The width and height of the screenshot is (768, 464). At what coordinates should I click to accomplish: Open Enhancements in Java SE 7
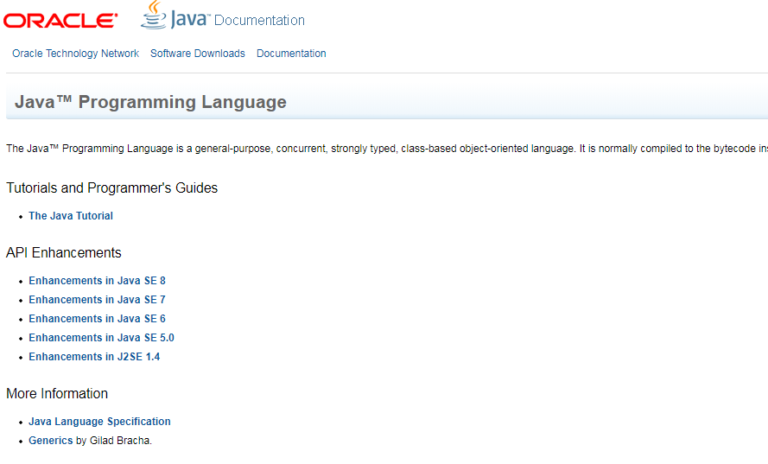tap(97, 300)
